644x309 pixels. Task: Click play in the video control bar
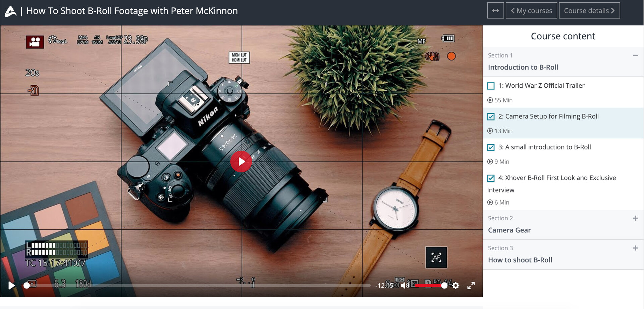pos(11,285)
